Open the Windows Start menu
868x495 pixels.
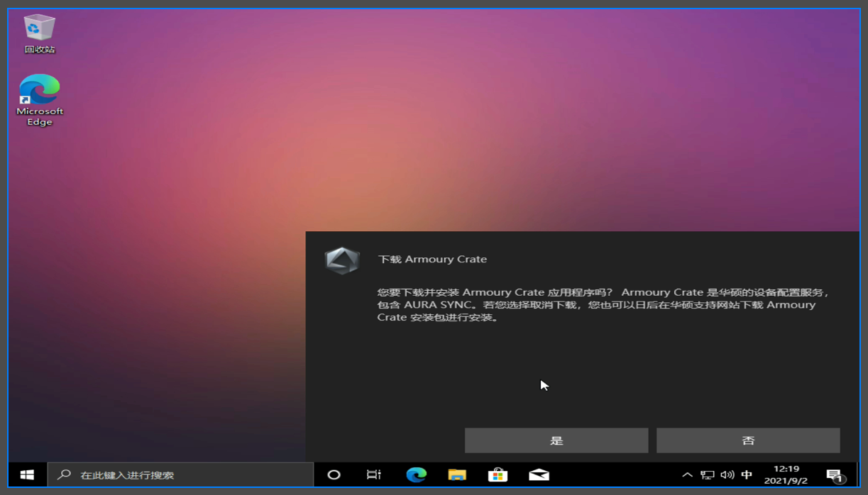[x=27, y=474]
